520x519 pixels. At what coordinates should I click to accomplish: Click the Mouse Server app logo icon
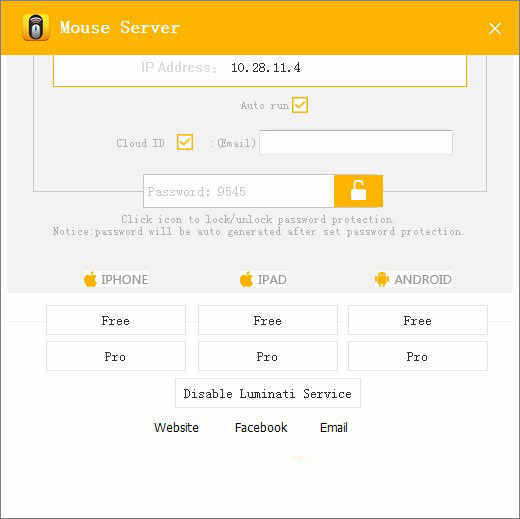coord(36,28)
